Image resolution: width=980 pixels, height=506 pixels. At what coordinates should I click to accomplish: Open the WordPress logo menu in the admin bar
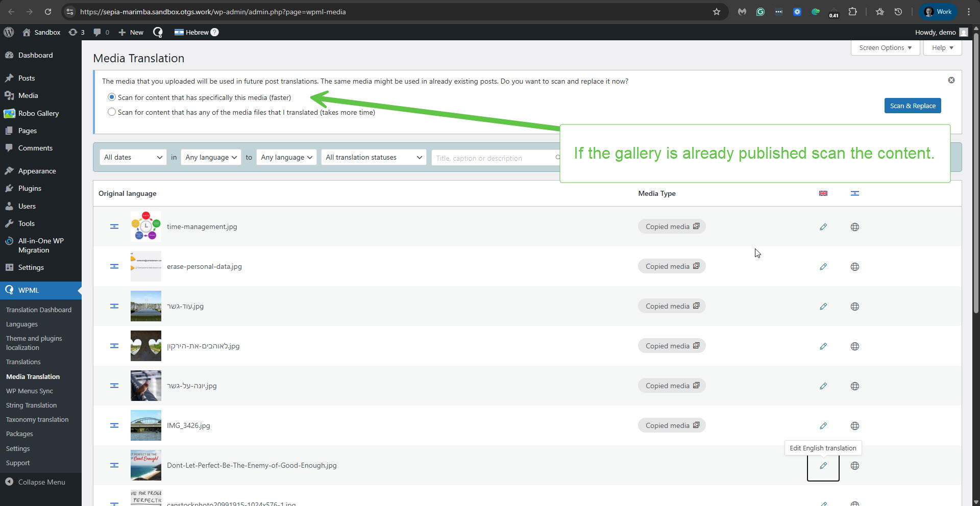pos(9,32)
